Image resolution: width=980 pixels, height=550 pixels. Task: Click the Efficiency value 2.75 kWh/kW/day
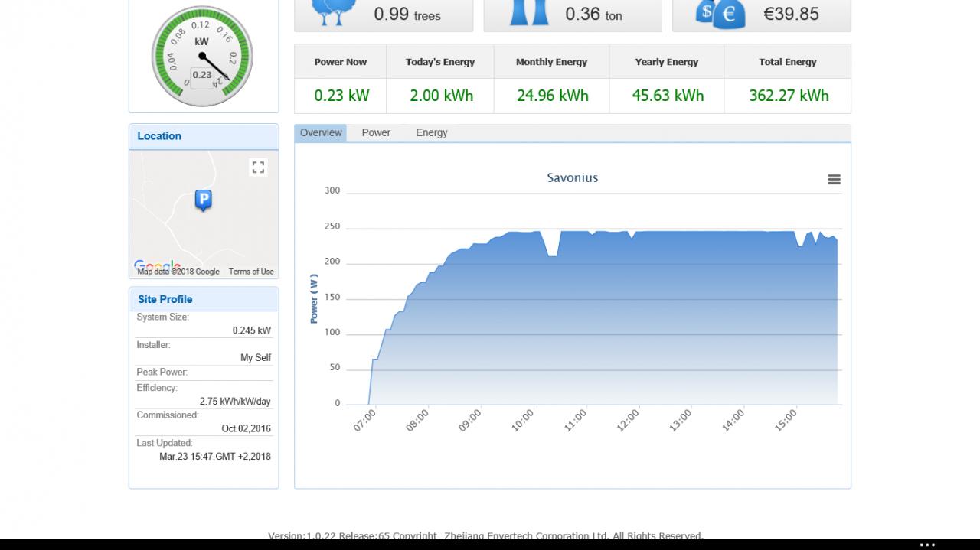pos(235,402)
